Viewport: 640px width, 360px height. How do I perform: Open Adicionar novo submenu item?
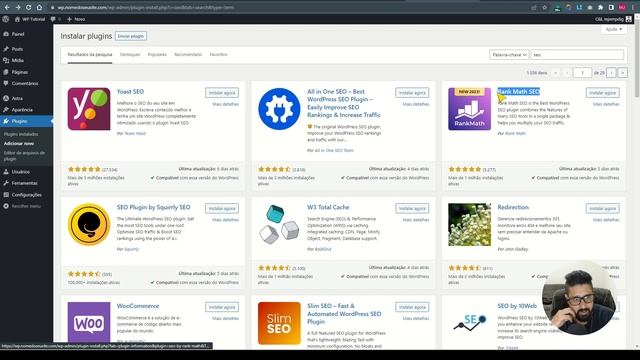(19, 144)
